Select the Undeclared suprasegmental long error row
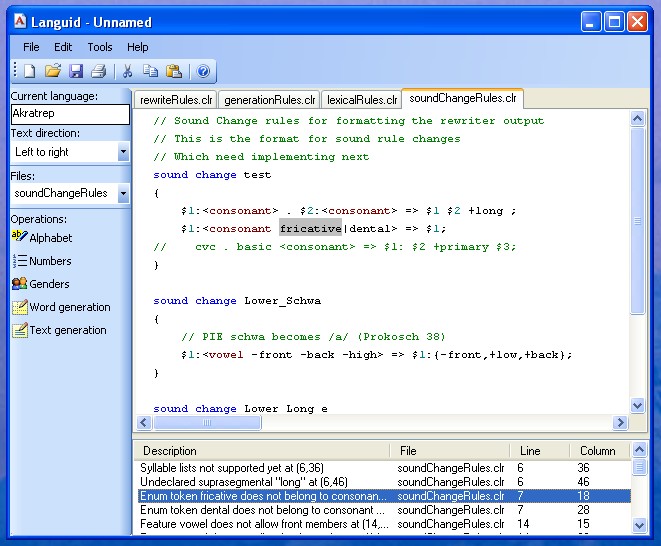The height and width of the screenshot is (546, 661). [260, 481]
